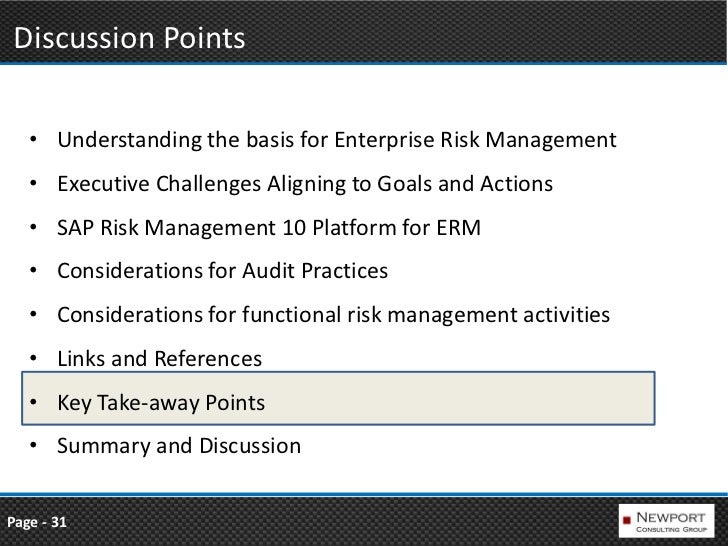The height and width of the screenshot is (546, 728).
Task: Click the Links and References bullet
Action: pyautogui.click(x=160, y=358)
